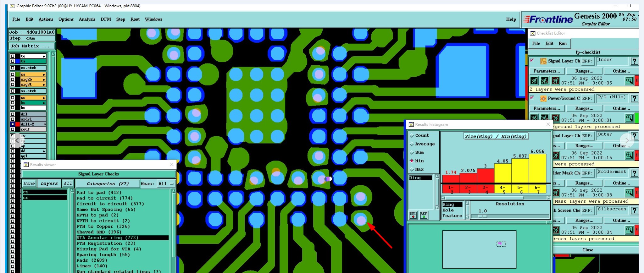Screen dimensions: 644x273
Task: Open the Meas: All dropdown
Action: coord(166,184)
